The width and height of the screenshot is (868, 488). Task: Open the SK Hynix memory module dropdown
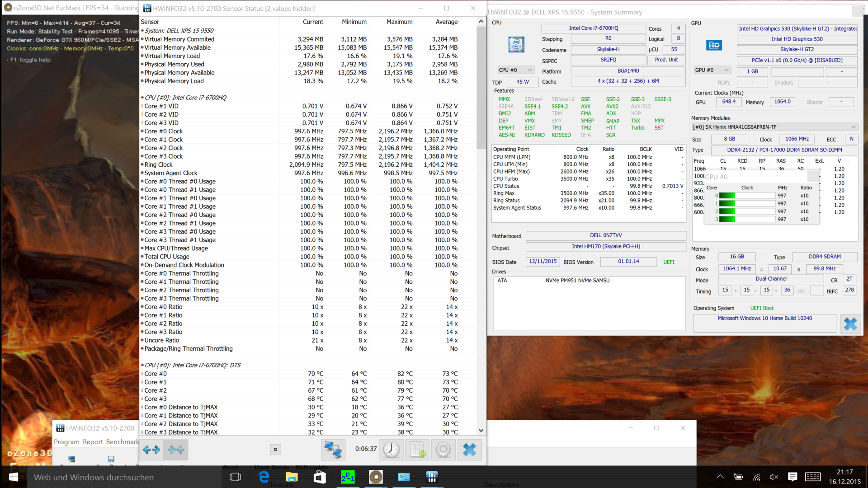tap(774, 127)
